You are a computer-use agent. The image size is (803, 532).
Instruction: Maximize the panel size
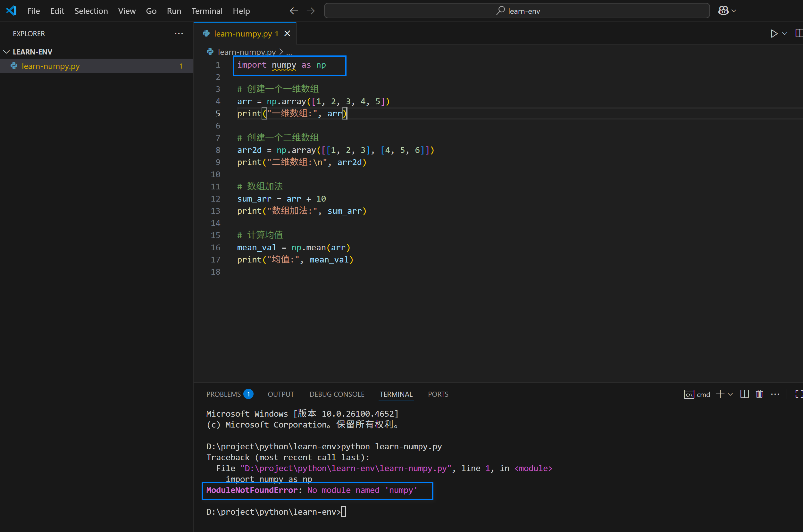point(799,394)
